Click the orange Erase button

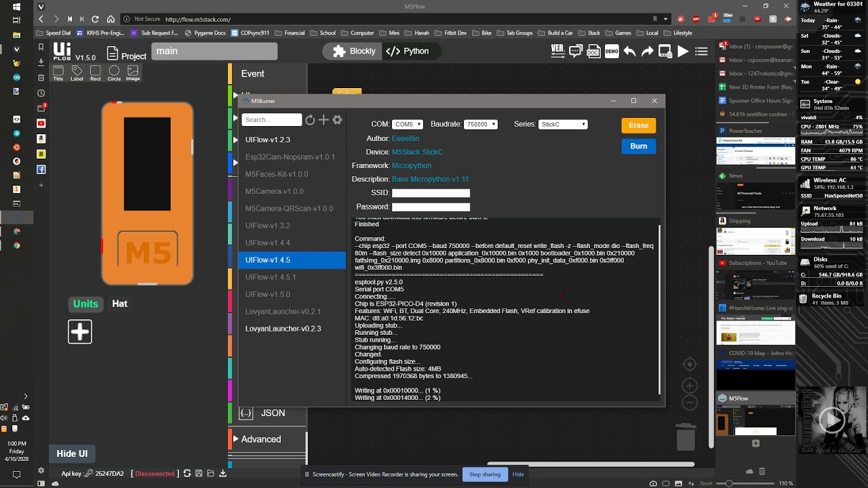pyautogui.click(x=639, y=125)
